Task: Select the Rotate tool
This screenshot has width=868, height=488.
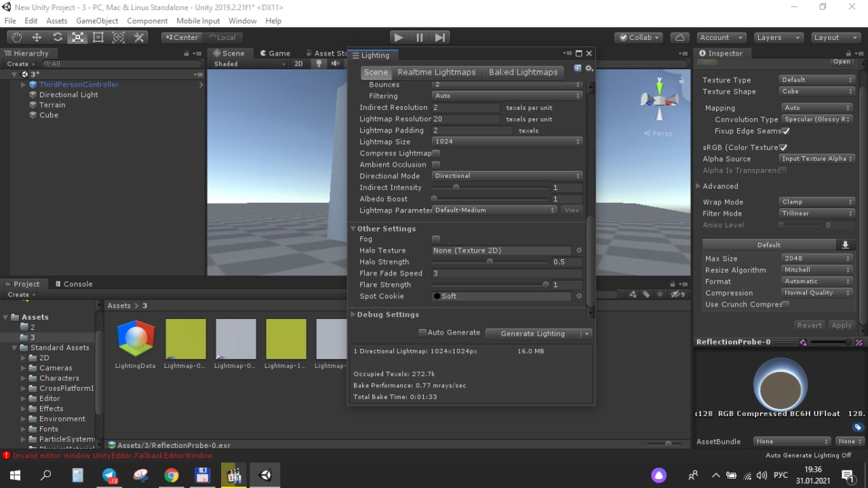Action: pyautogui.click(x=58, y=37)
